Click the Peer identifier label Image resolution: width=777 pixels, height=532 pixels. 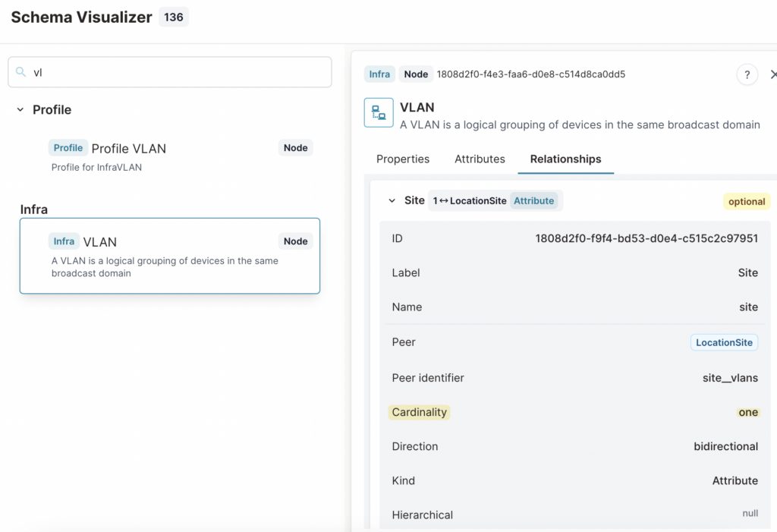click(428, 378)
